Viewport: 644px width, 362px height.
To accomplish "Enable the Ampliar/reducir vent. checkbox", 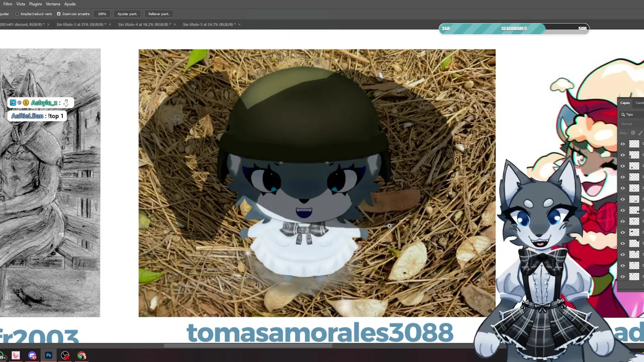I will point(17,14).
